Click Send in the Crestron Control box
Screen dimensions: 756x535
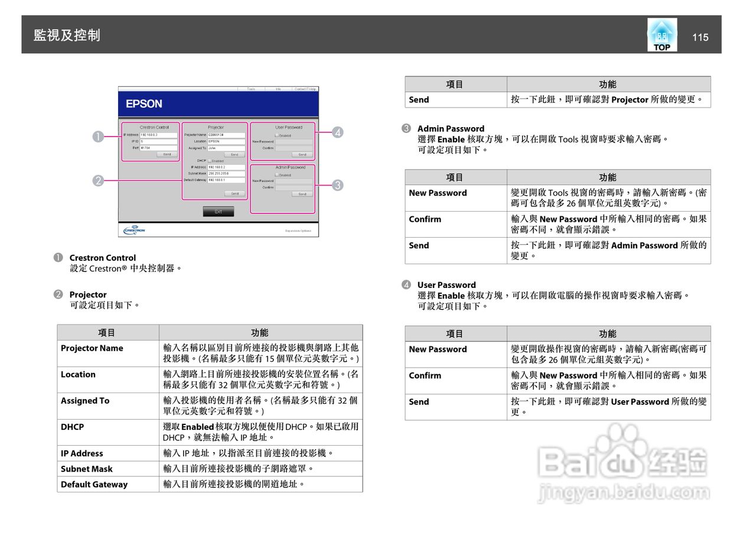click(167, 154)
